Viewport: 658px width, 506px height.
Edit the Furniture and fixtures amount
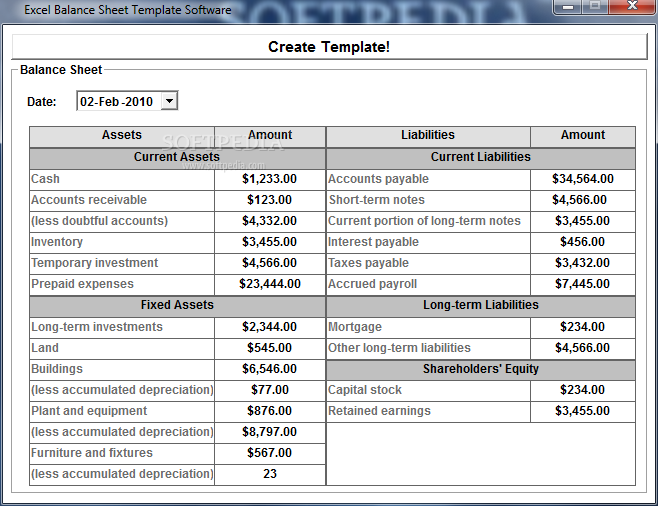click(270, 453)
